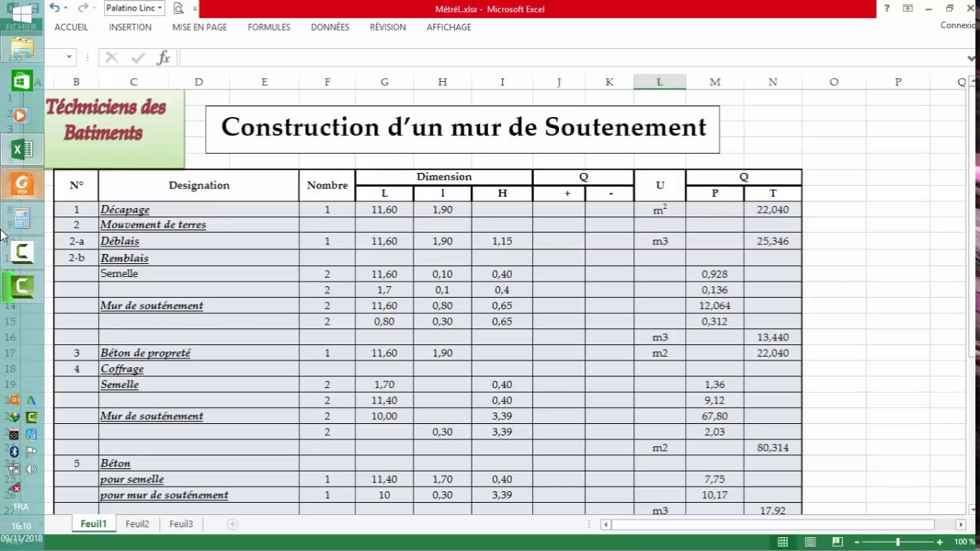980x551 pixels.
Task: Switch to the MISE EN PAGE tab
Action: (200, 27)
